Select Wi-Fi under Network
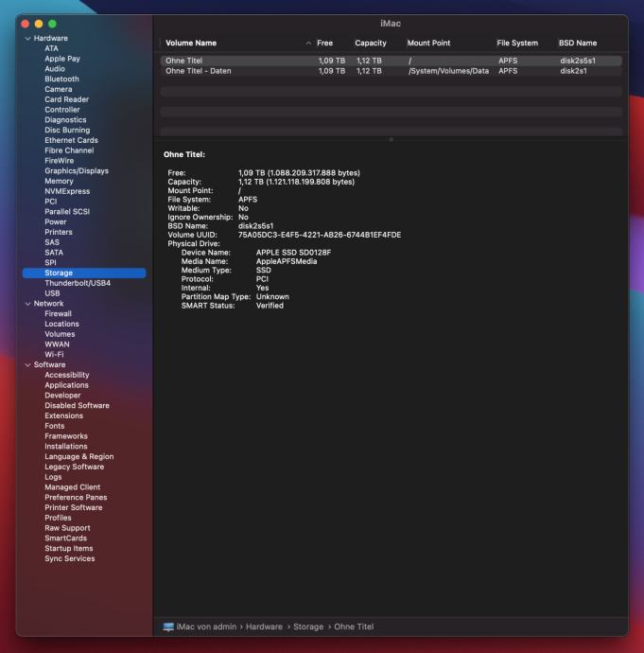Viewport: 644px width, 653px height. [55, 355]
